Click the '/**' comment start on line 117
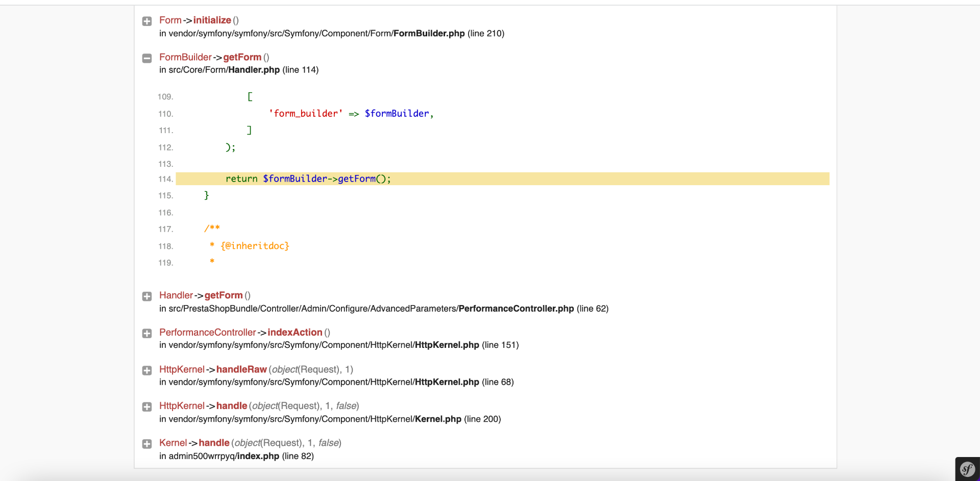 212,228
